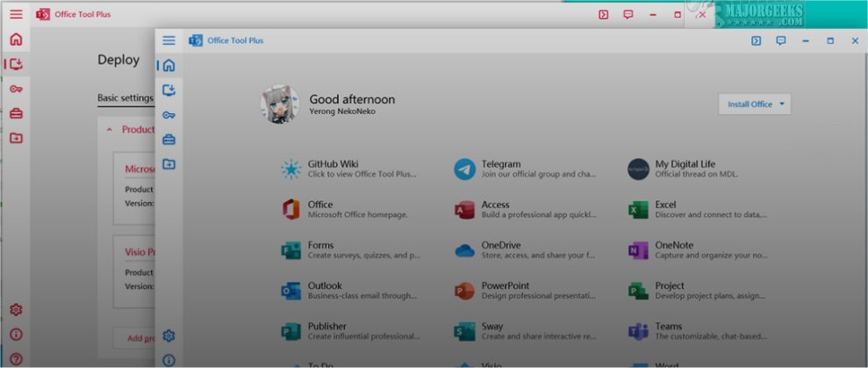868x368 pixels.
Task: Open Convert documents icon in blue sidebar
Action: (169, 164)
